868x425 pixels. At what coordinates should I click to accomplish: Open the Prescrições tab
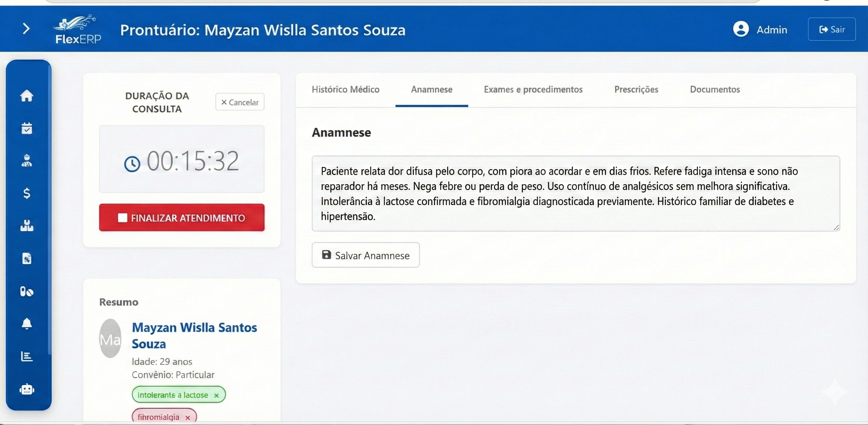[636, 89]
